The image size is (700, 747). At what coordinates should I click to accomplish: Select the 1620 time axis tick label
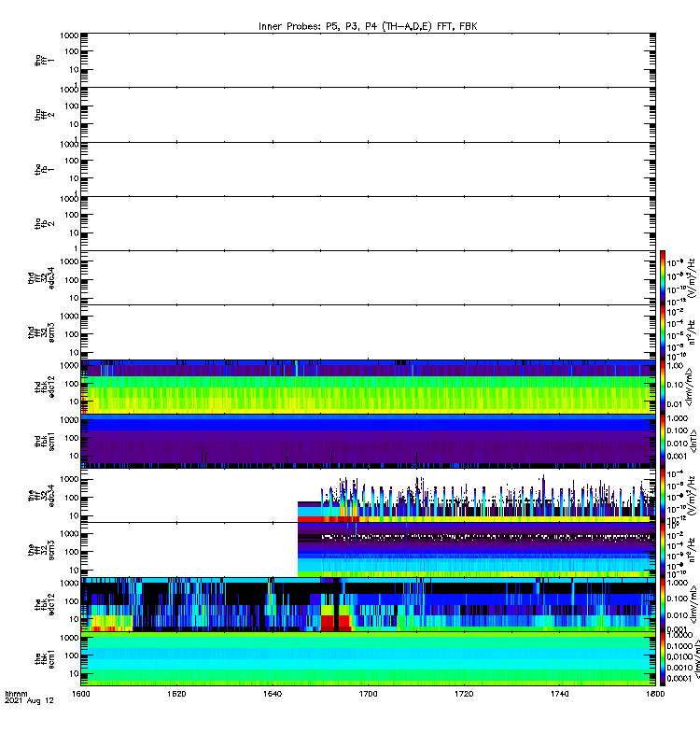tap(176, 694)
